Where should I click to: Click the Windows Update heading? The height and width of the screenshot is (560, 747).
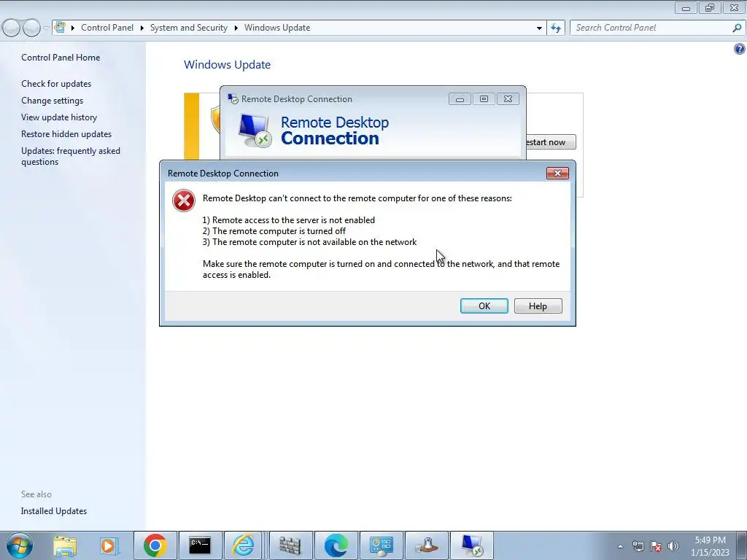(x=228, y=64)
